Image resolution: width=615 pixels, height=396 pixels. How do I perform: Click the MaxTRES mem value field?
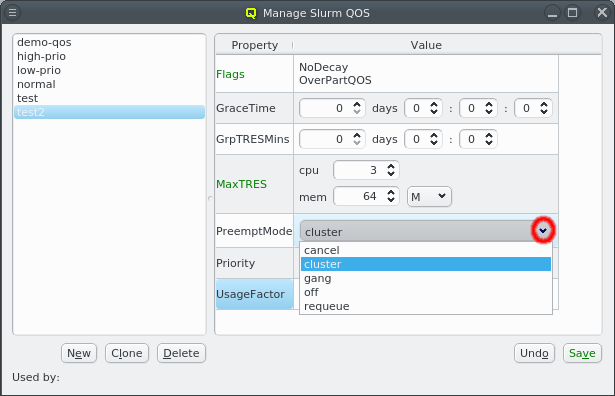point(366,196)
